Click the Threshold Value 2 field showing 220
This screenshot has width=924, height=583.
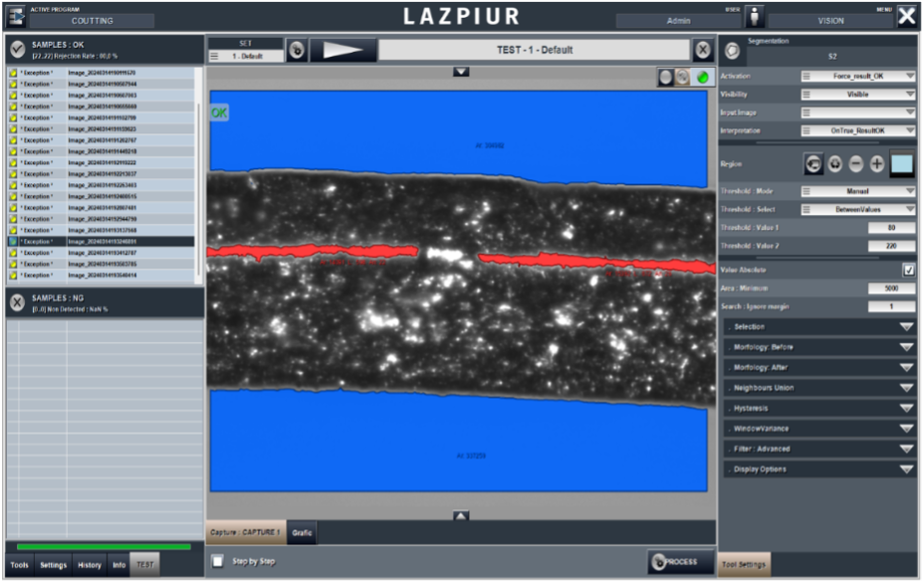[x=891, y=246]
